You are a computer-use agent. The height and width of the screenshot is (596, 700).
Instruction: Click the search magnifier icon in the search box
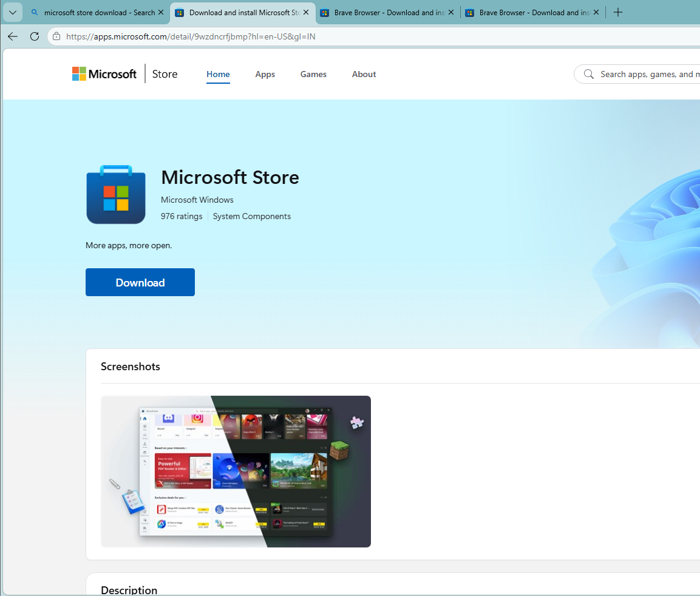[x=588, y=73]
